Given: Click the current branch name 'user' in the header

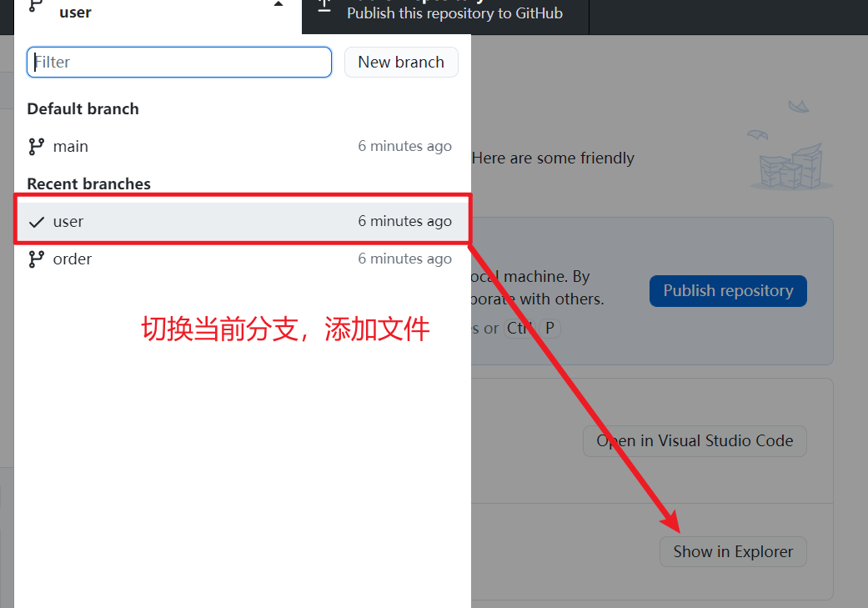Looking at the screenshot, I should tap(75, 13).
